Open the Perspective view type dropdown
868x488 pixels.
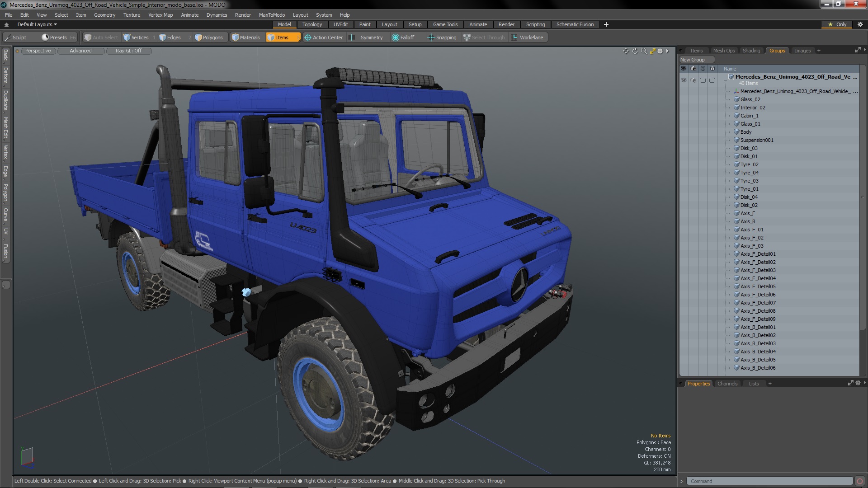(38, 51)
